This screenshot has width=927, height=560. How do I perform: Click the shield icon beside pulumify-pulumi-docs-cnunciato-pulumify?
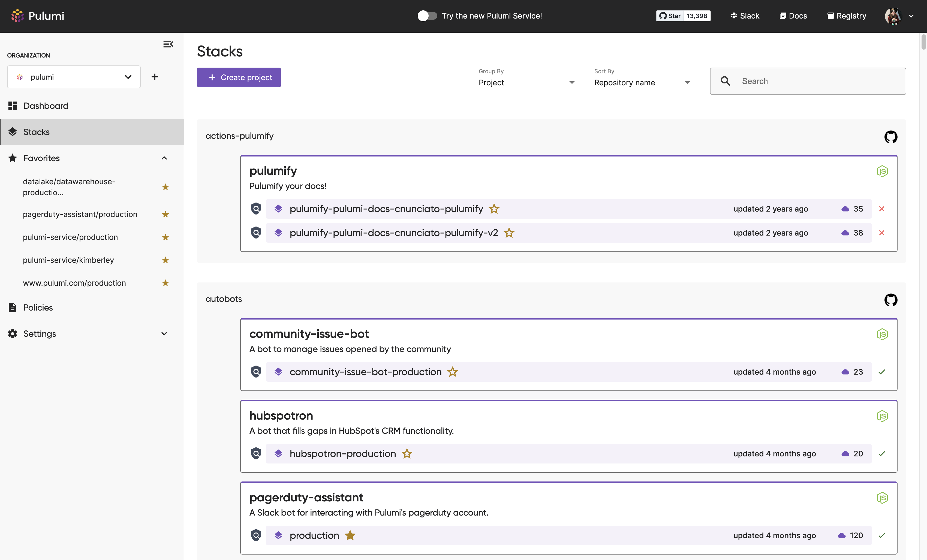[x=256, y=208]
